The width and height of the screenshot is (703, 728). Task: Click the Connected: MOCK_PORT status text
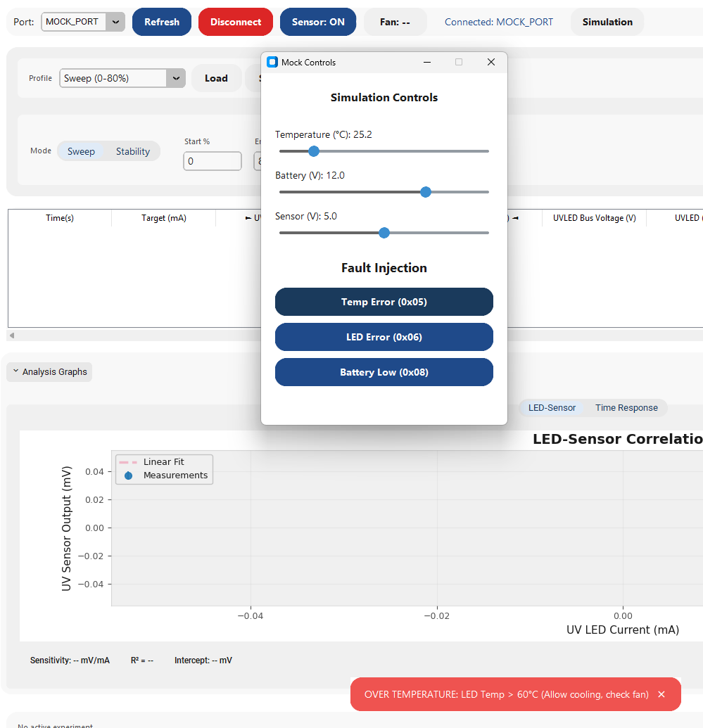[498, 22]
